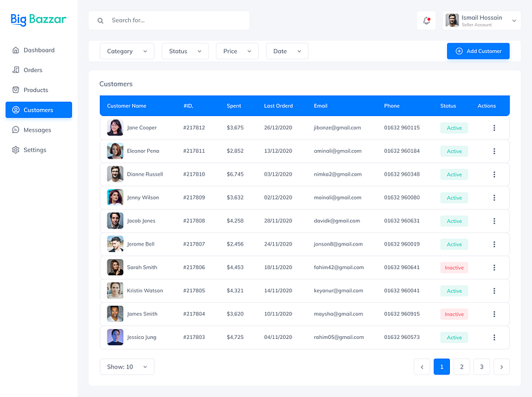Click Eleanor Pena's avatar photo
532x397 pixels.
[115, 151]
